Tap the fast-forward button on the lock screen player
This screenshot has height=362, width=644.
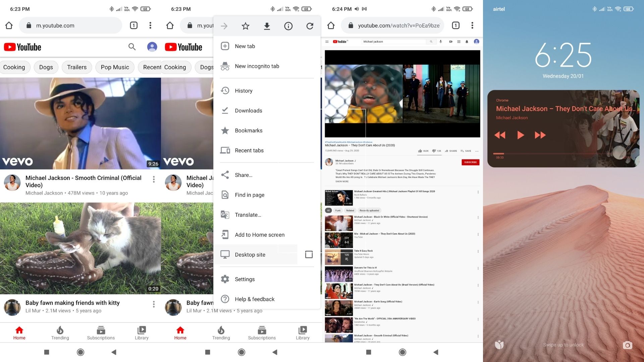coord(540,135)
